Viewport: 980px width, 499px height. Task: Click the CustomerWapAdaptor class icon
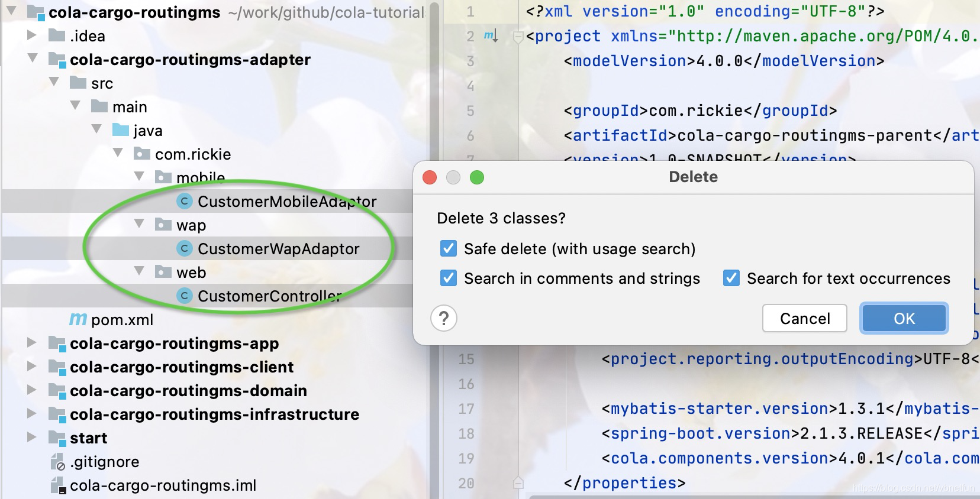185,248
